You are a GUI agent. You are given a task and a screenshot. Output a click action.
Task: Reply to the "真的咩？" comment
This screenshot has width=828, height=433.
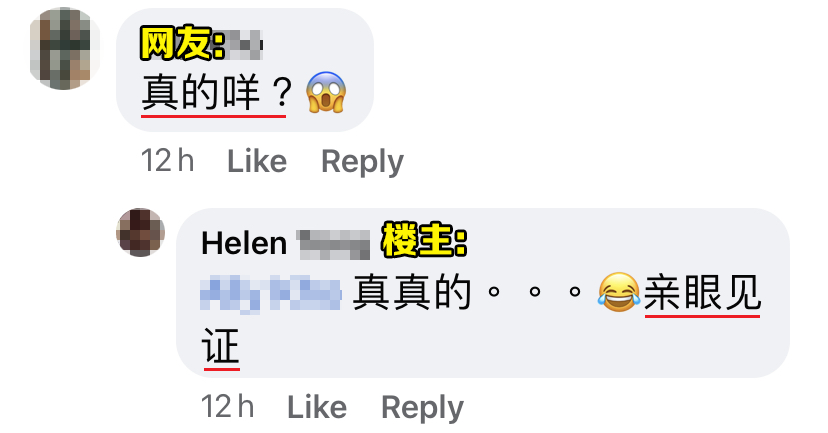click(x=362, y=161)
